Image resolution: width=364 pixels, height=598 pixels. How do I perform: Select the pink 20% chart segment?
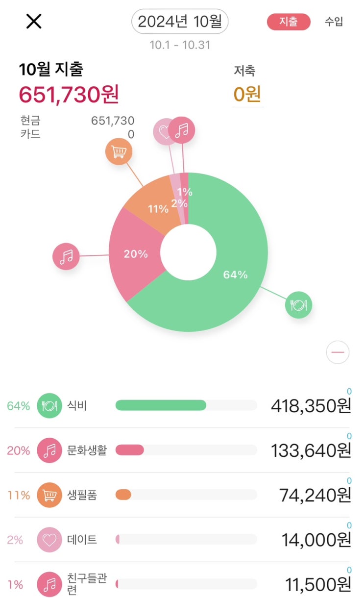tap(135, 255)
